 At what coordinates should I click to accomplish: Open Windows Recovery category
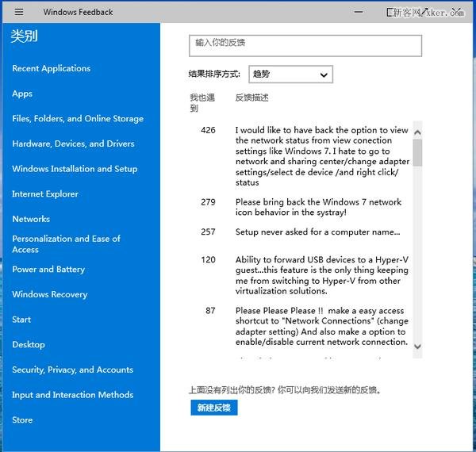[x=50, y=294]
